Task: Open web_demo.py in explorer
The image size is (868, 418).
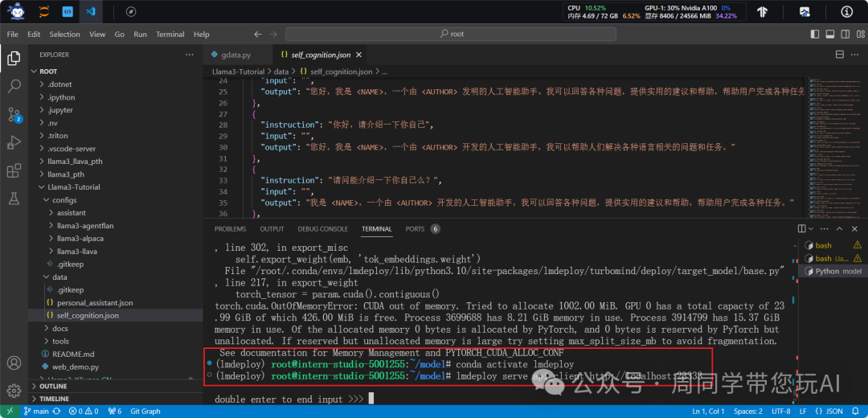Action: [x=76, y=367]
